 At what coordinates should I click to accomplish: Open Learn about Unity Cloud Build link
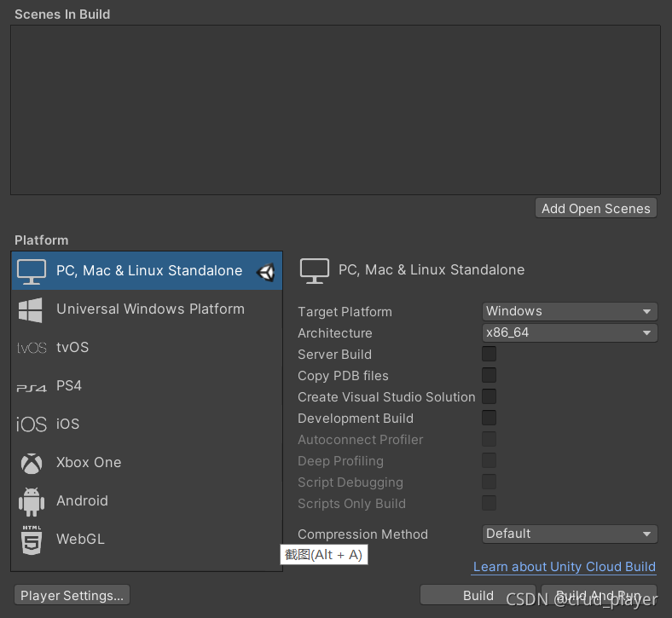pos(564,567)
